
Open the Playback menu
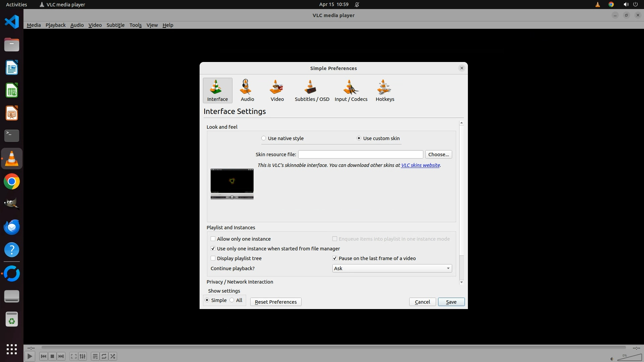(55, 25)
